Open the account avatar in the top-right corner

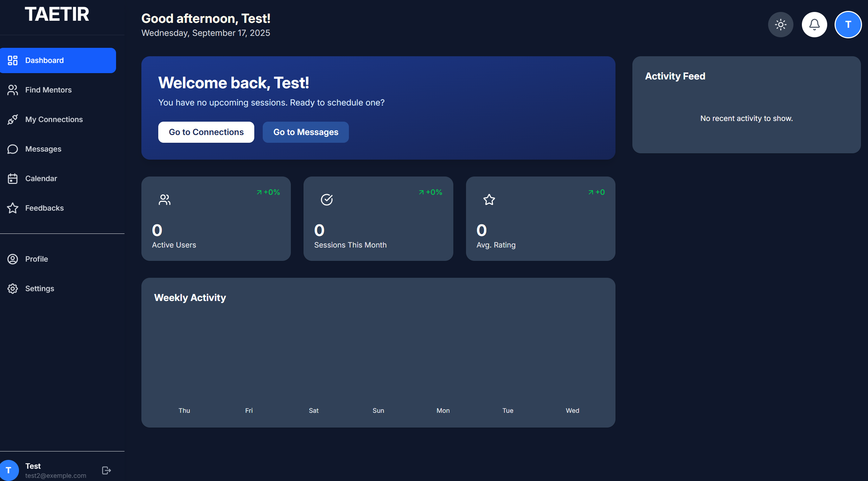tap(848, 24)
